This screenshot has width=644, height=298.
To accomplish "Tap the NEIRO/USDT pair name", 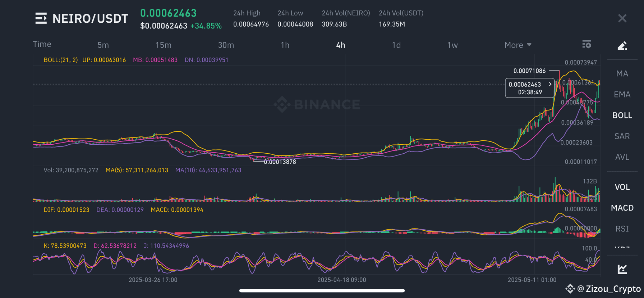I will (90, 18).
